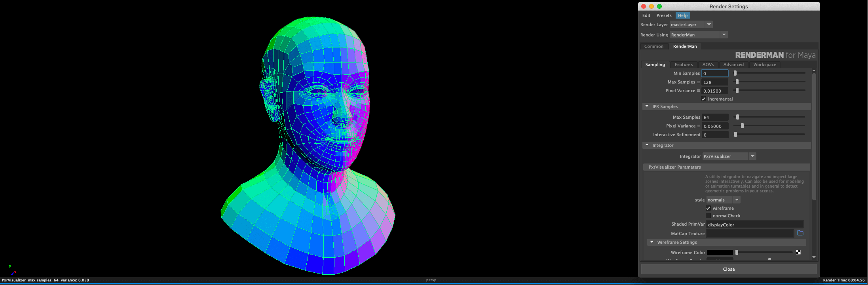Click the Max Samples adaptive settings icon under Sampling
Screen dimensions: 868x285
698,82
